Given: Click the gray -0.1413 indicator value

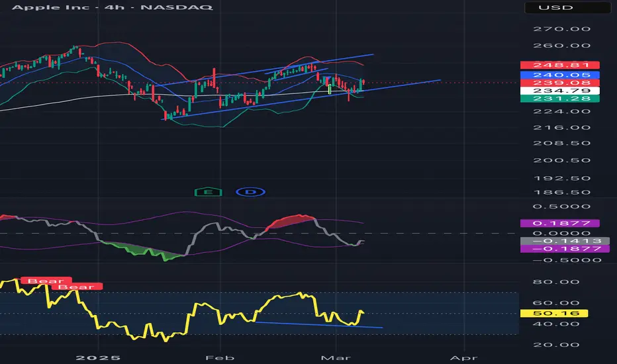Looking at the screenshot, I should point(565,241).
